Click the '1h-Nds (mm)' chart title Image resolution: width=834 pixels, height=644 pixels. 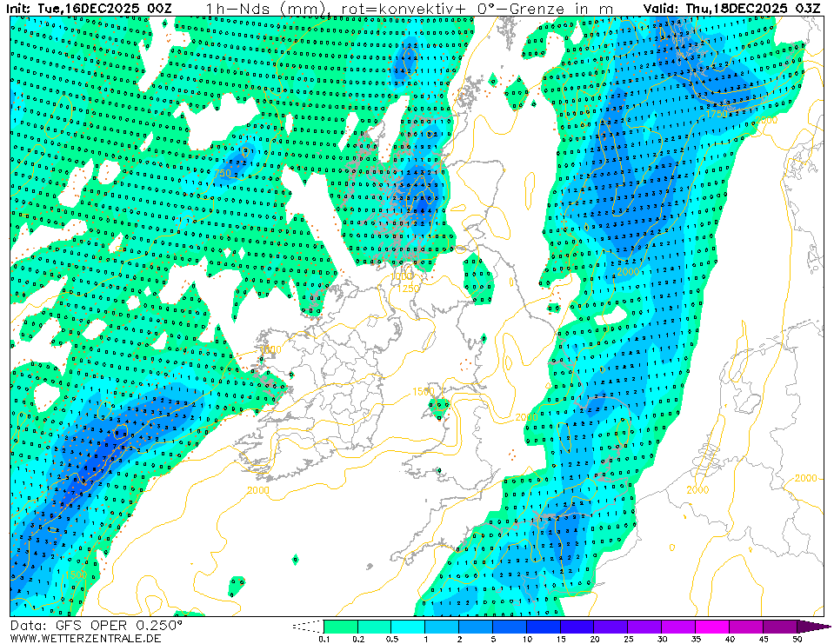click(x=265, y=9)
